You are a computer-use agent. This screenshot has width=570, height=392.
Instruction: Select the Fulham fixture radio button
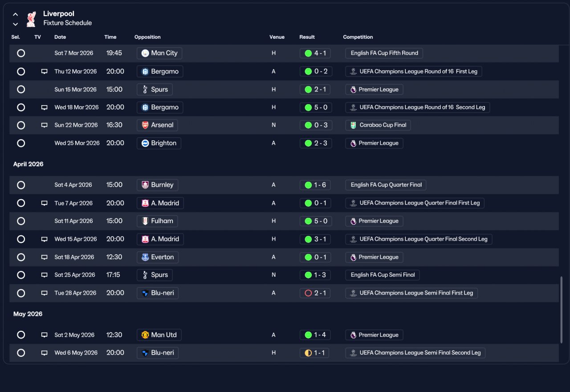click(x=21, y=221)
